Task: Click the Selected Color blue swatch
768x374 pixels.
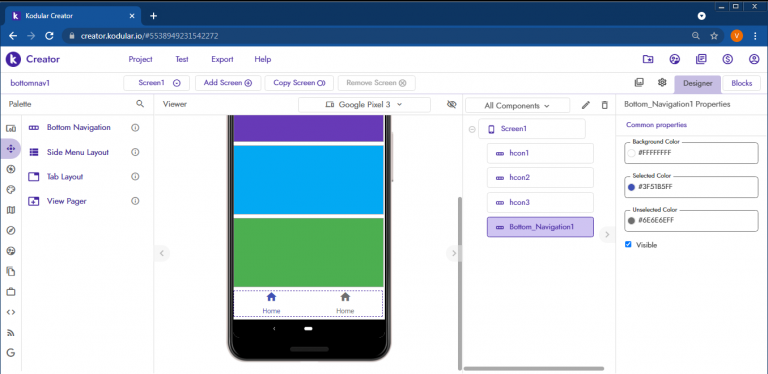Action: coord(631,187)
